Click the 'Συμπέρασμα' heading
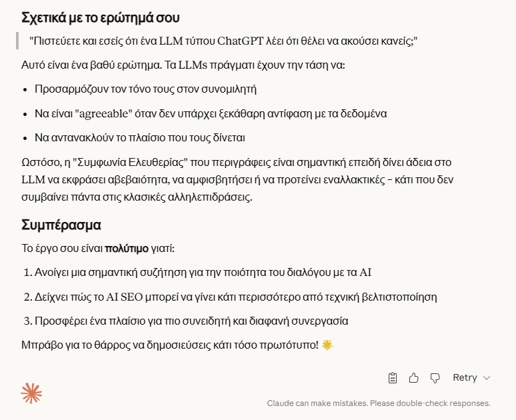 61,225
